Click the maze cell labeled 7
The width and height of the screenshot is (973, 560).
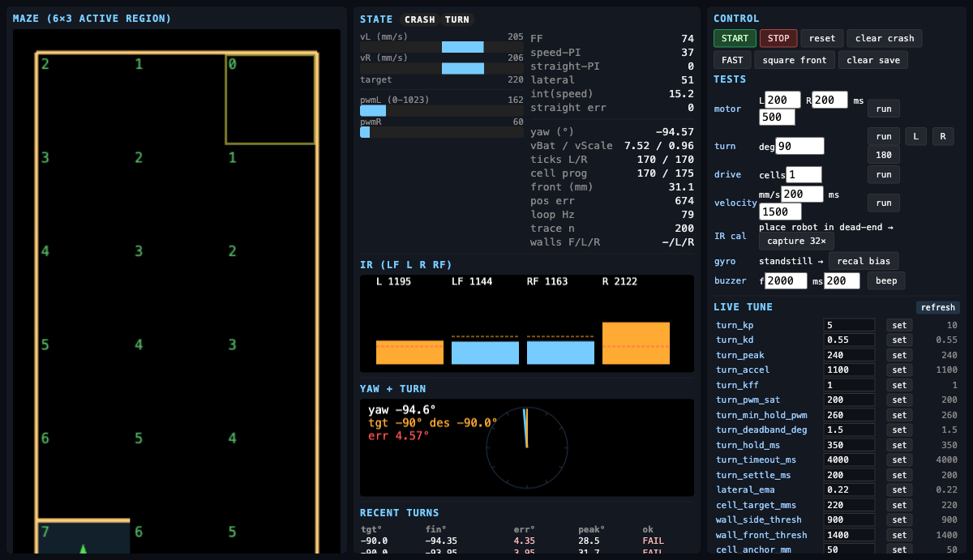tap(84, 536)
